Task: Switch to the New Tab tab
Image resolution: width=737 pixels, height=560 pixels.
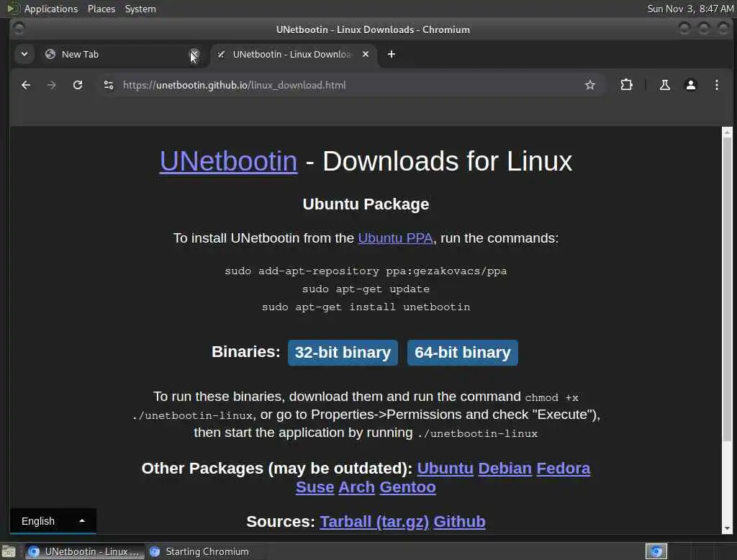Action: pos(117,54)
